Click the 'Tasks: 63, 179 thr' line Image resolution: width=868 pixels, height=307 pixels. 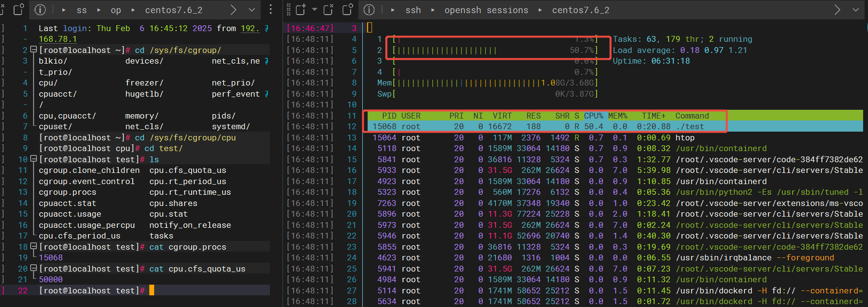682,39
